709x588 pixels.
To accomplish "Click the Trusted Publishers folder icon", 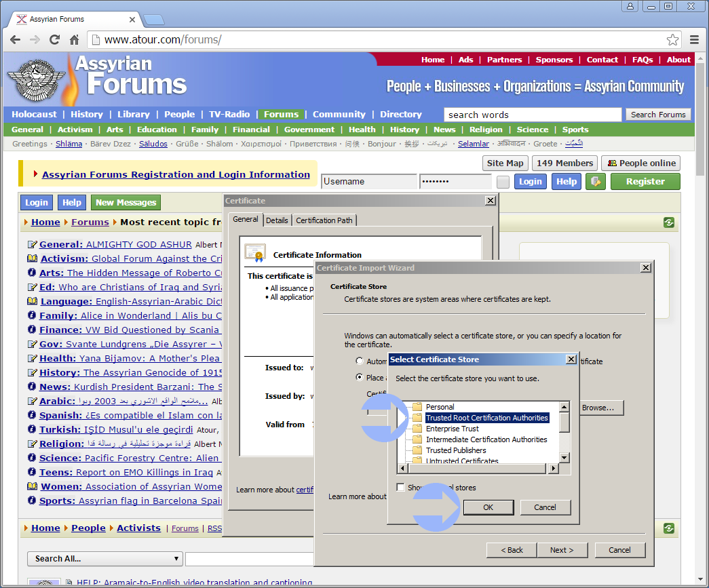I will (x=417, y=450).
